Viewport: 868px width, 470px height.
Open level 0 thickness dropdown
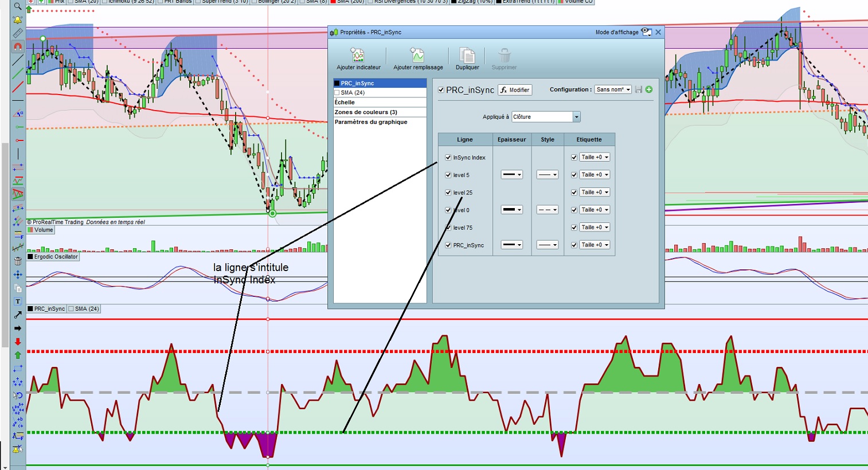click(512, 210)
